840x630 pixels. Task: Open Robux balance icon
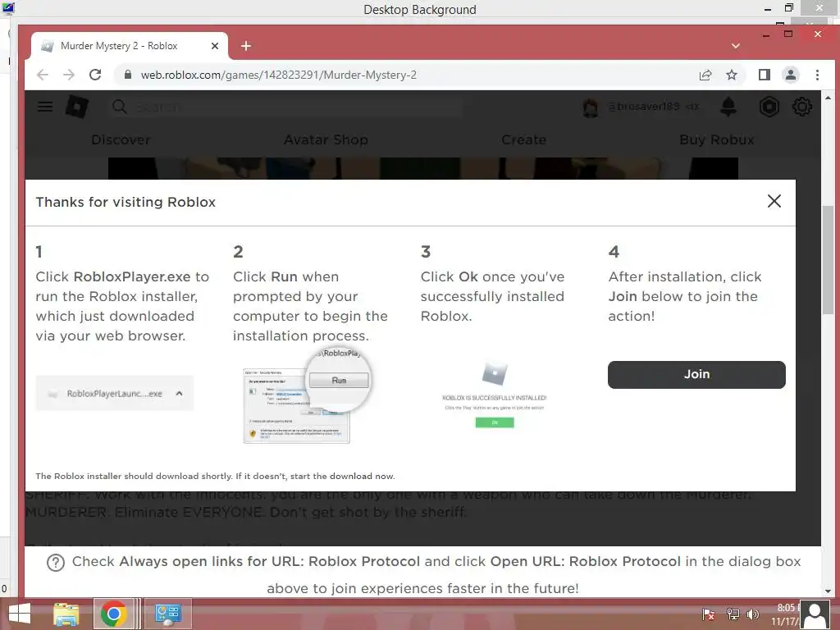[x=769, y=107]
